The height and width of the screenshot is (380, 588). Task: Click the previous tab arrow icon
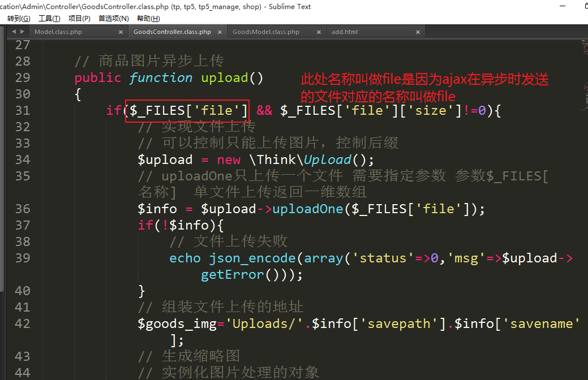tap(14, 32)
